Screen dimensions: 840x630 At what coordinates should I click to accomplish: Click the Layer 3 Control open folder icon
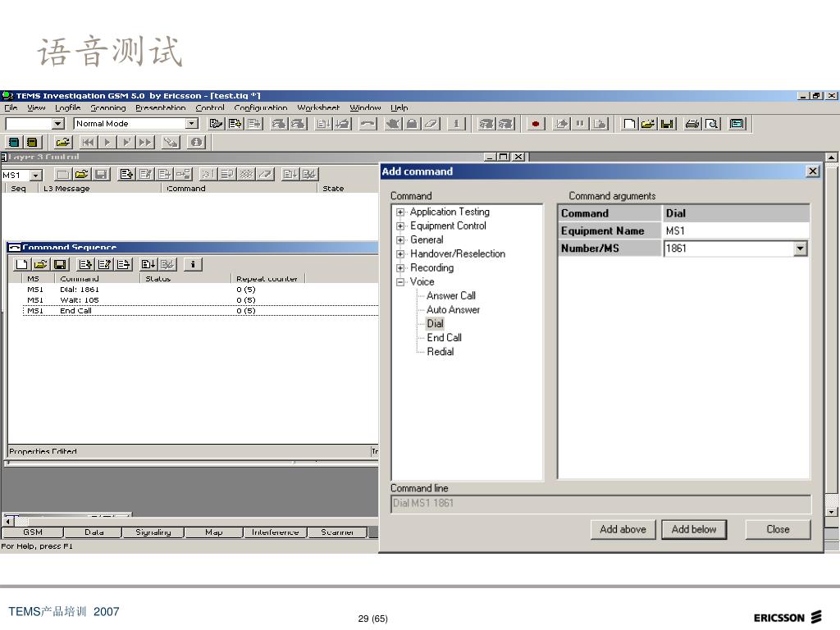pyautogui.click(x=81, y=174)
